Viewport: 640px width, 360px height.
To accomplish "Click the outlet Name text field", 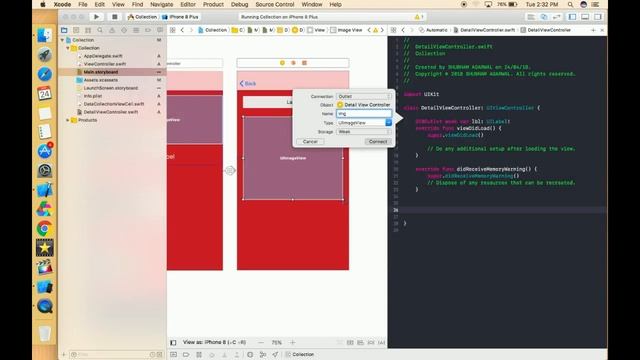I will [364, 113].
